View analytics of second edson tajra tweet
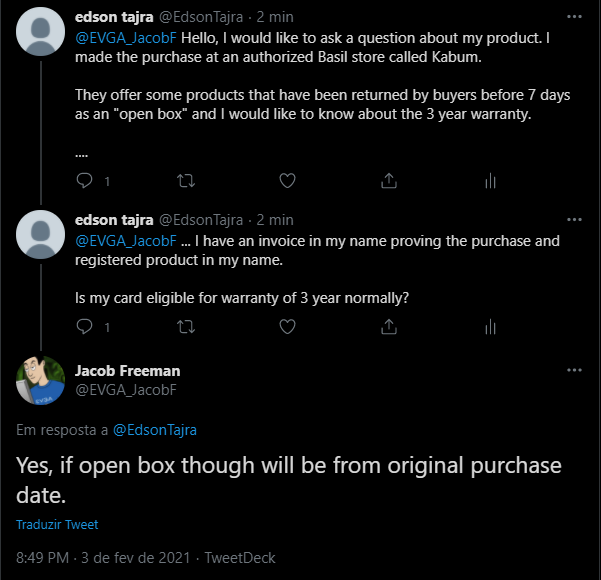This screenshot has height=580, width=601. pyautogui.click(x=490, y=326)
